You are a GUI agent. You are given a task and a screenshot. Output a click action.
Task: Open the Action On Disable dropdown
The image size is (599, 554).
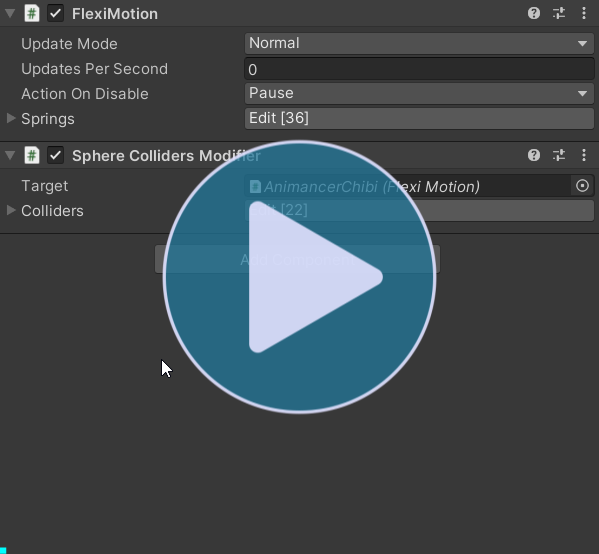pyautogui.click(x=419, y=93)
